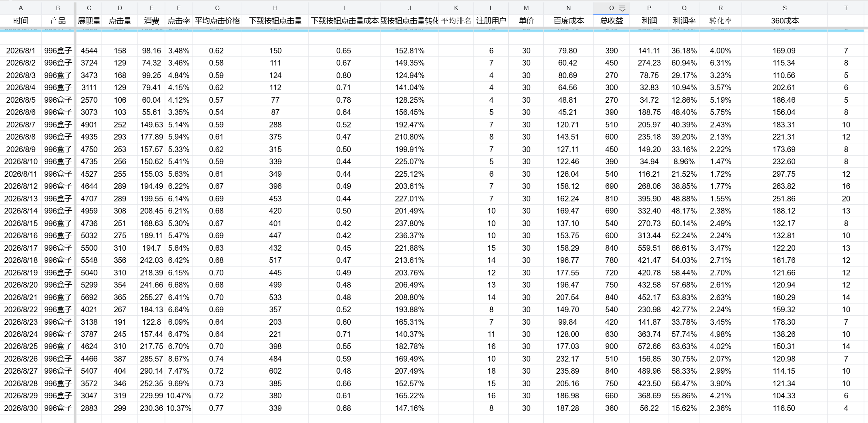Select impressions value 5692
The image size is (868, 423).
[x=89, y=297]
